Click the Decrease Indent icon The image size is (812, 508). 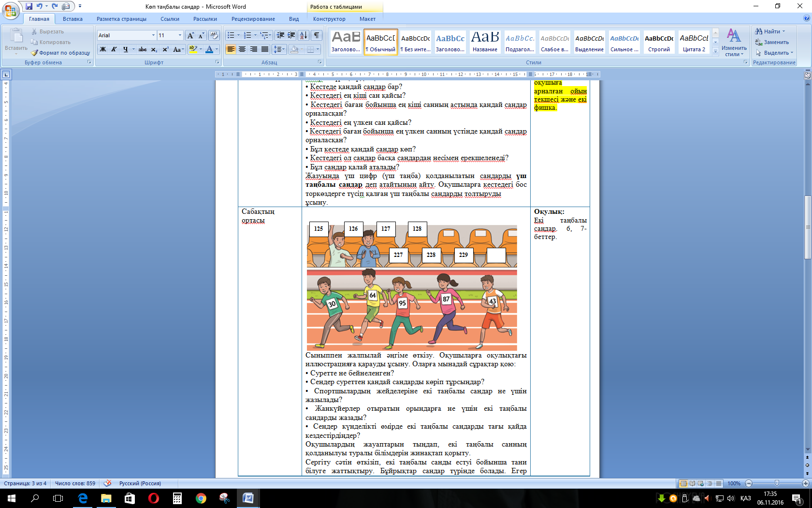(x=280, y=35)
